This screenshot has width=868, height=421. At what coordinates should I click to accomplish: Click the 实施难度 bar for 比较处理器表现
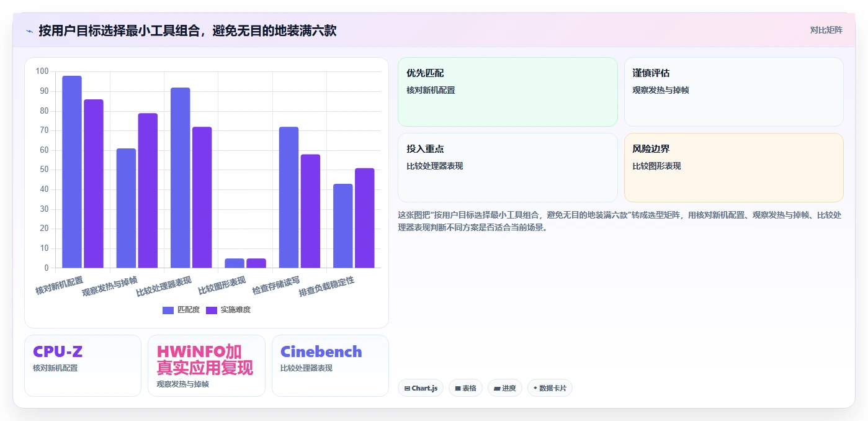[202, 197]
